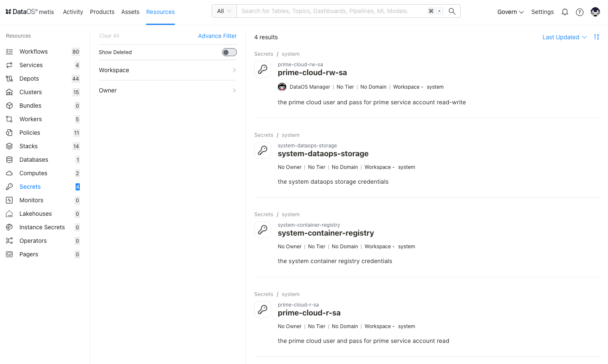
Task: Toggle the Show Deleted switch
Action: (229, 52)
